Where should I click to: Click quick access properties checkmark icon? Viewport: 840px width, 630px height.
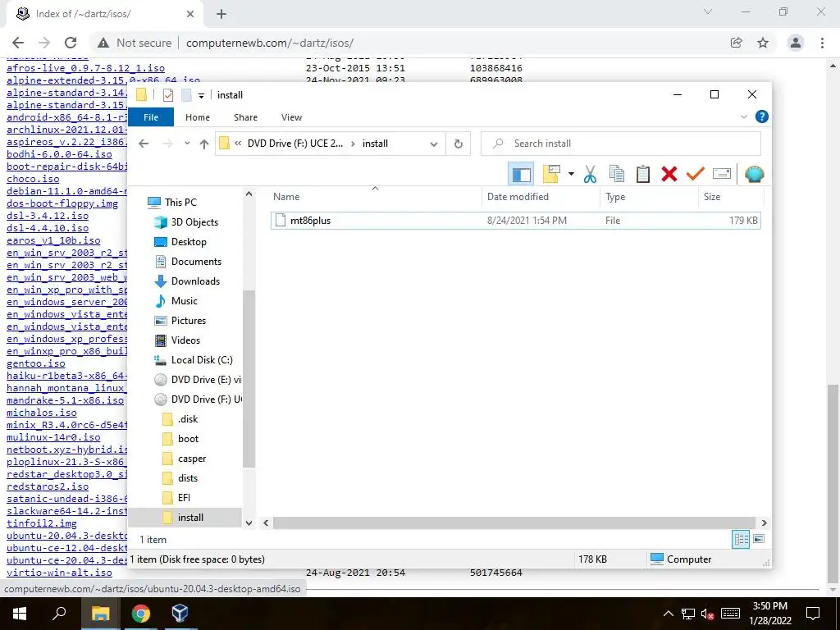click(167, 95)
